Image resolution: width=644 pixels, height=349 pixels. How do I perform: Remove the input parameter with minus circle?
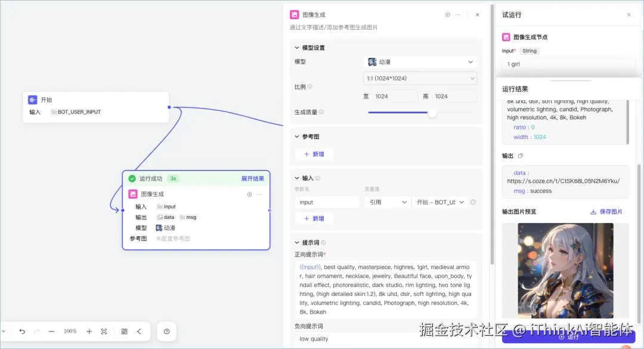coord(473,202)
